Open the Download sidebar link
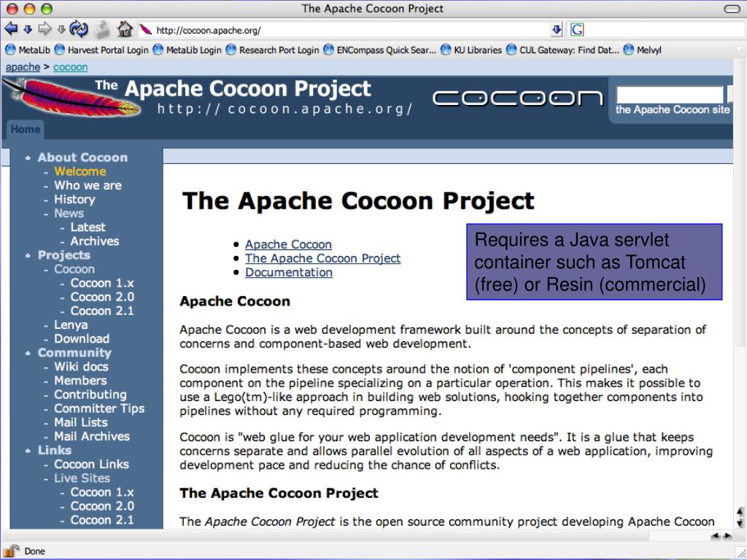This screenshot has width=747, height=560. point(82,338)
